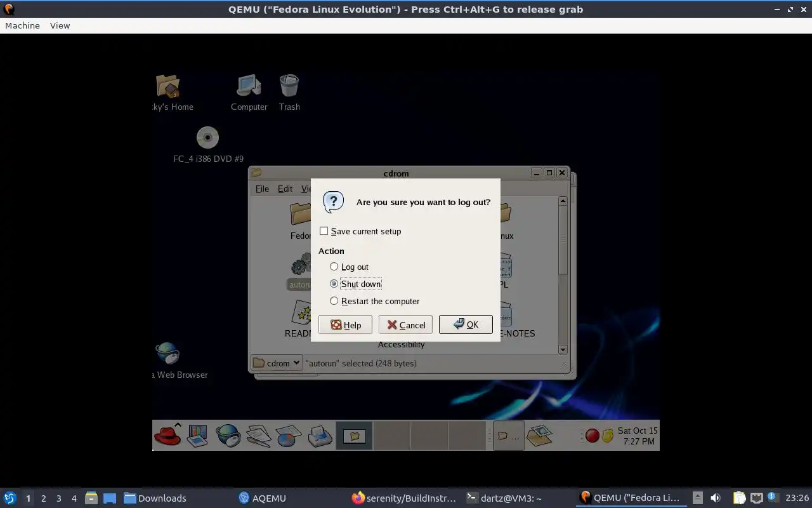Viewport: 812px width, 508px height.
Task: Click "autorun" selected status text
Action: (x=361, y=363)
